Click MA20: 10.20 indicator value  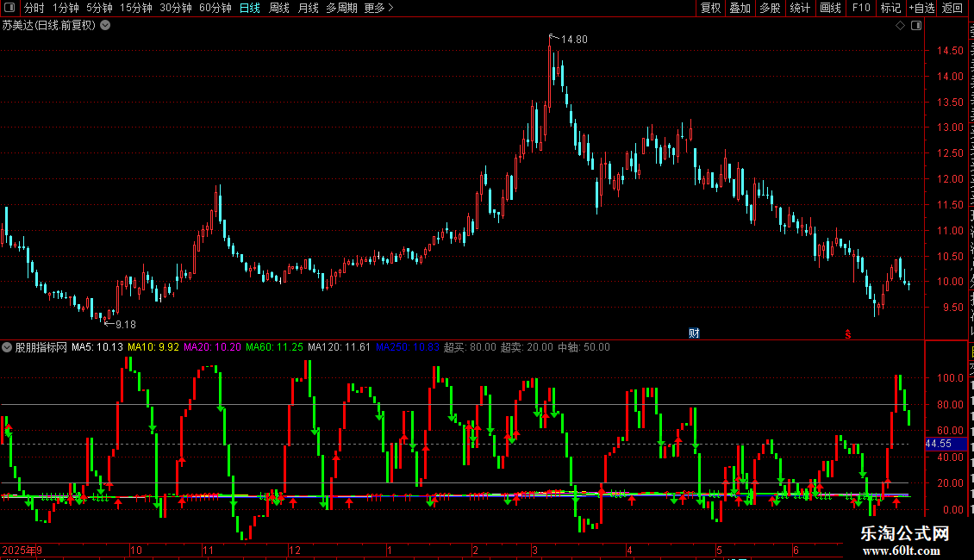[212, 347]
